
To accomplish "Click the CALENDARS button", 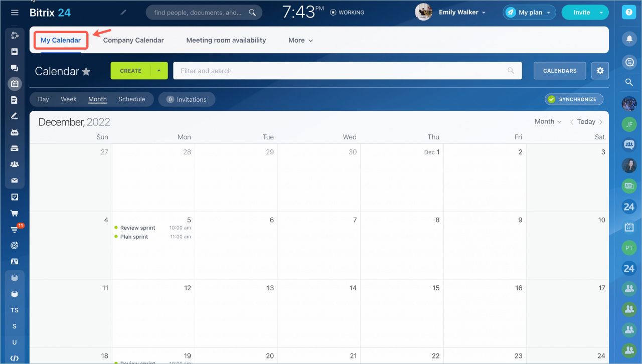I will [x=560, y=71].
